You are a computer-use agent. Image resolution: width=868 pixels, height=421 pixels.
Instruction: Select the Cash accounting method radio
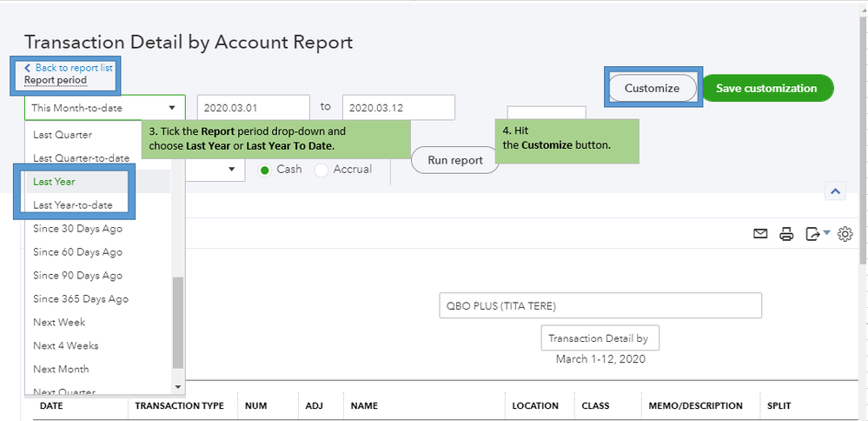click(265, 170)
